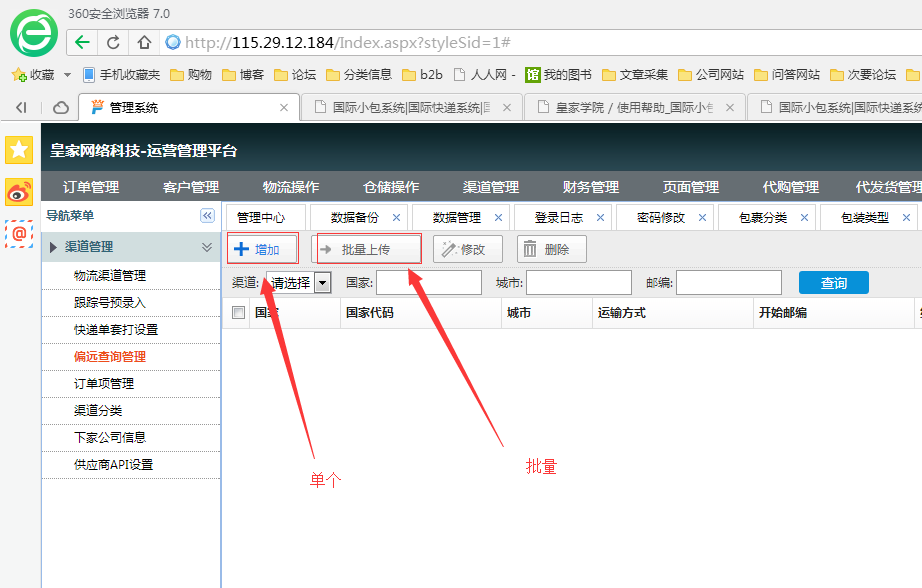
Task: Open the @ mail sidebar icon
Action: pos(19,234)
